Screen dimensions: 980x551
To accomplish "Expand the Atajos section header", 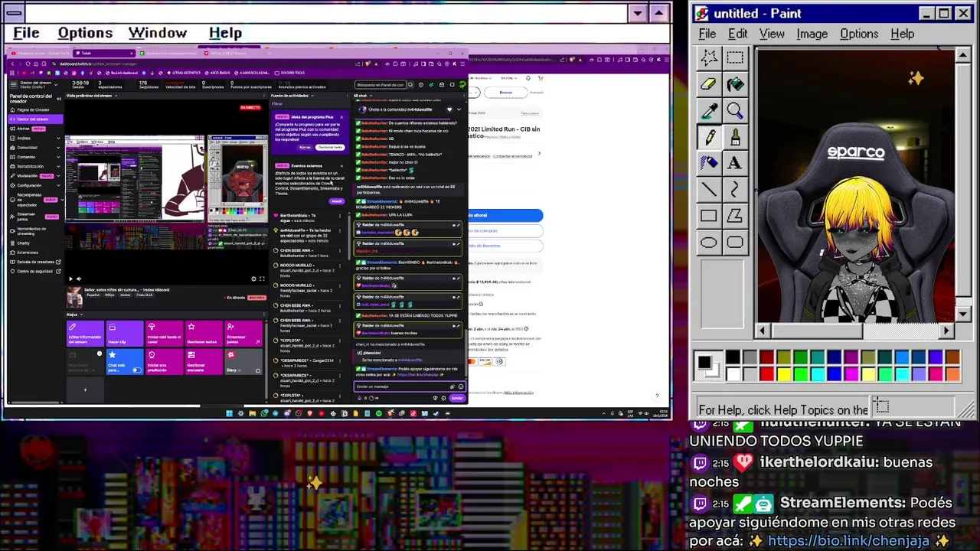I will 73,315.
